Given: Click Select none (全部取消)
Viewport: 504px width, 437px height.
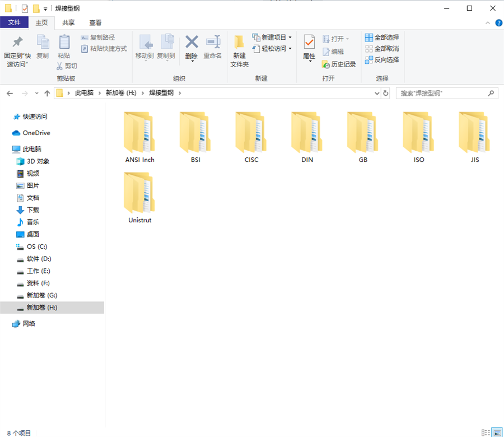Looking at the screenshot, I should [x=382, y=49].
